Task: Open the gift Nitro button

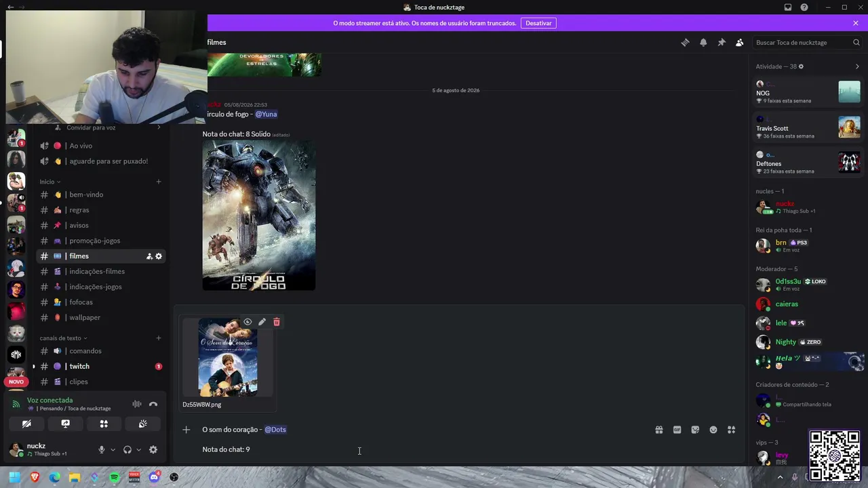Action: 659,430
